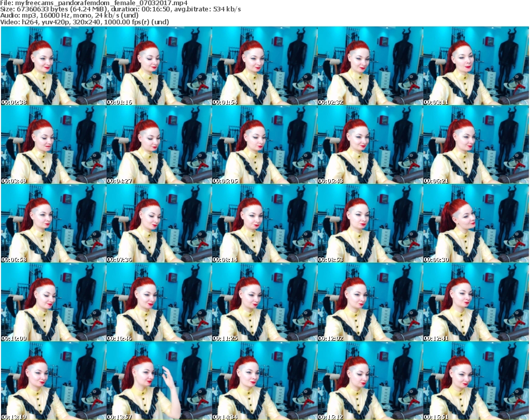Select the thumbnail frame stamped 00:06:21
The image size is (530, 420).
(476, 144)
